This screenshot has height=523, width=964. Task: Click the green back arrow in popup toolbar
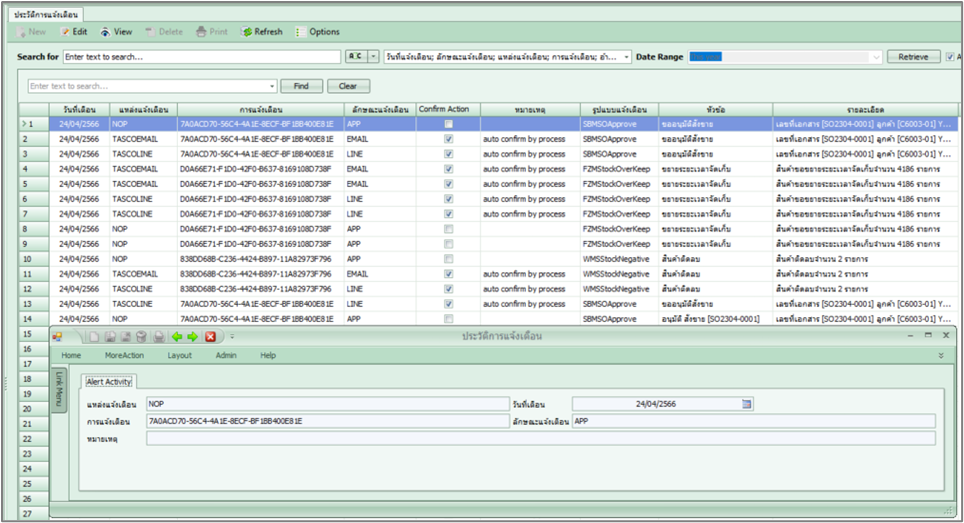[x=177, y=337]
